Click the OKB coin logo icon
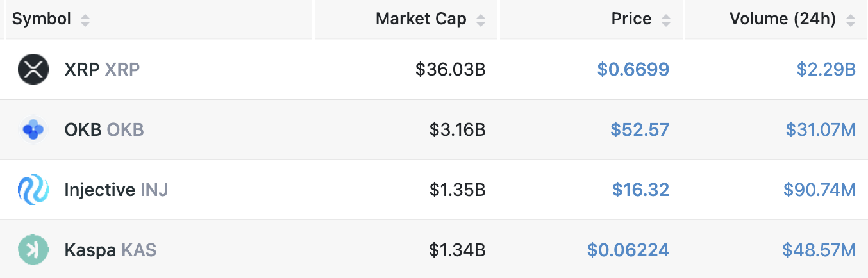This screenshot has height=278, width=868. 33,130
